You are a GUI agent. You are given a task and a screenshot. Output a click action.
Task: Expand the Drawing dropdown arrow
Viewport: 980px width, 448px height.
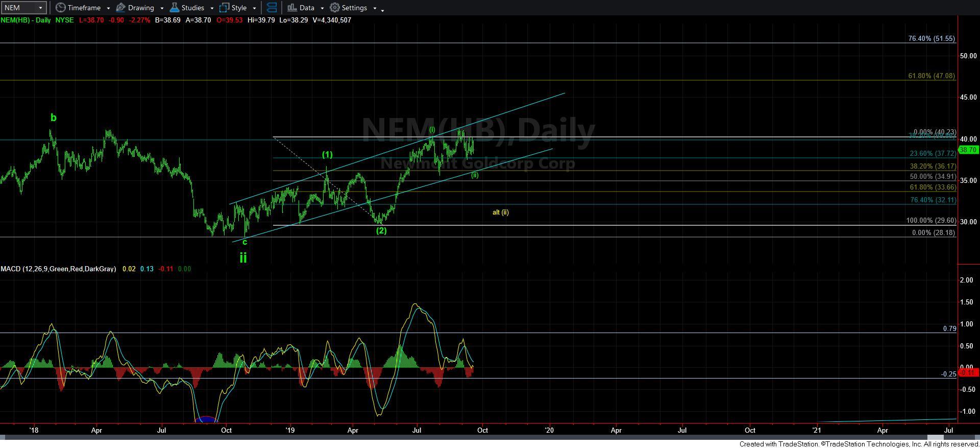tap(162, 8)
